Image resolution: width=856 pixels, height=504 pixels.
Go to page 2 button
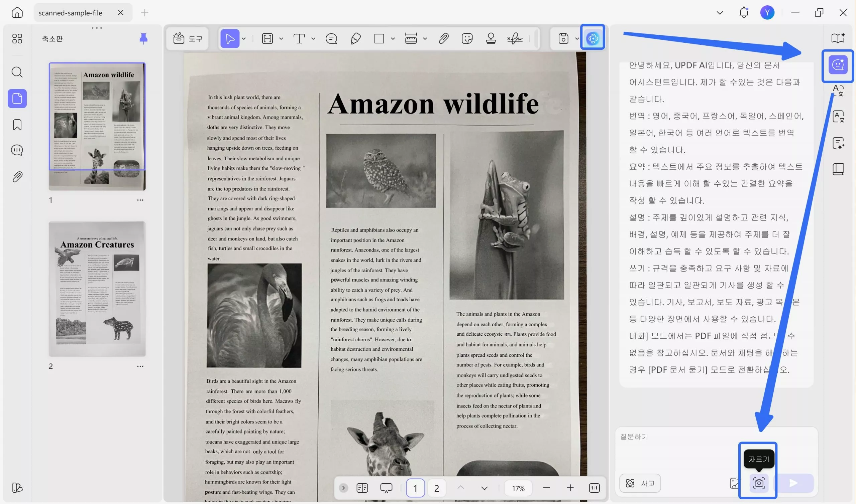(436, 488)
